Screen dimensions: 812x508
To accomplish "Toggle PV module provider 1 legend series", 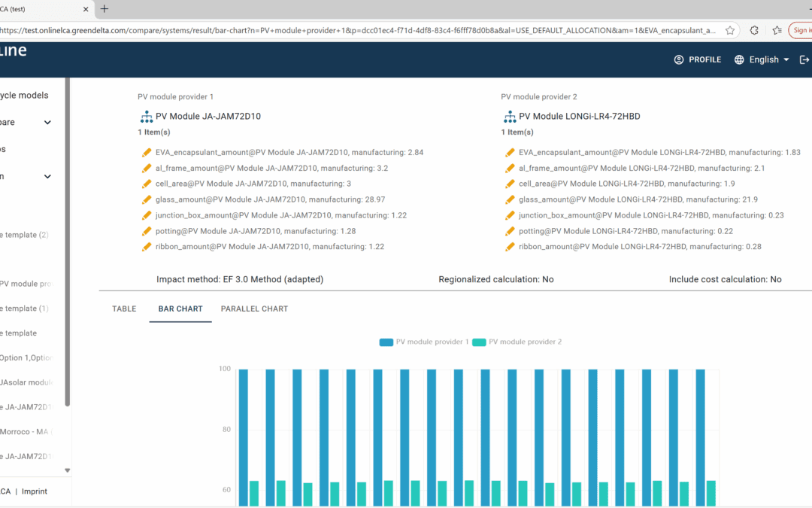I will tap(424, 342).
